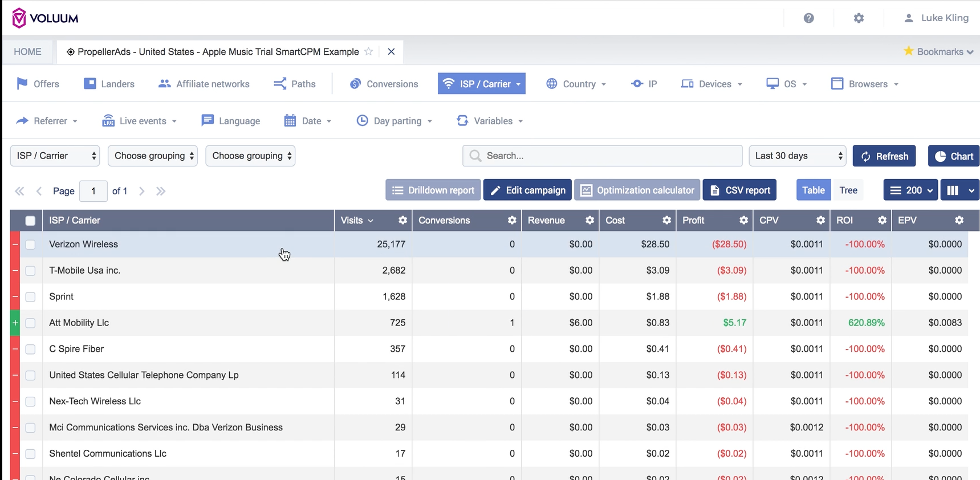Open the ROI column settings gear
The image size is (980, 480).
(882, 220)
